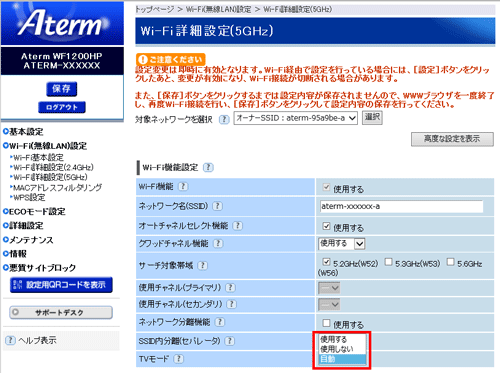The width and height of the screenshot is (500, 373).
Task: Click トップページ in the breadcrumb
Action: click(x=155, y=9)
